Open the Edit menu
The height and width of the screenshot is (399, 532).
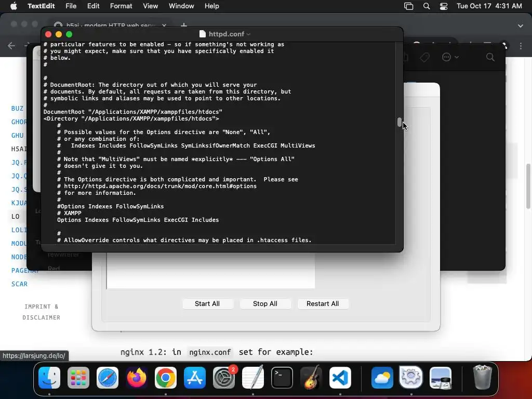click(x=93, y=6)
